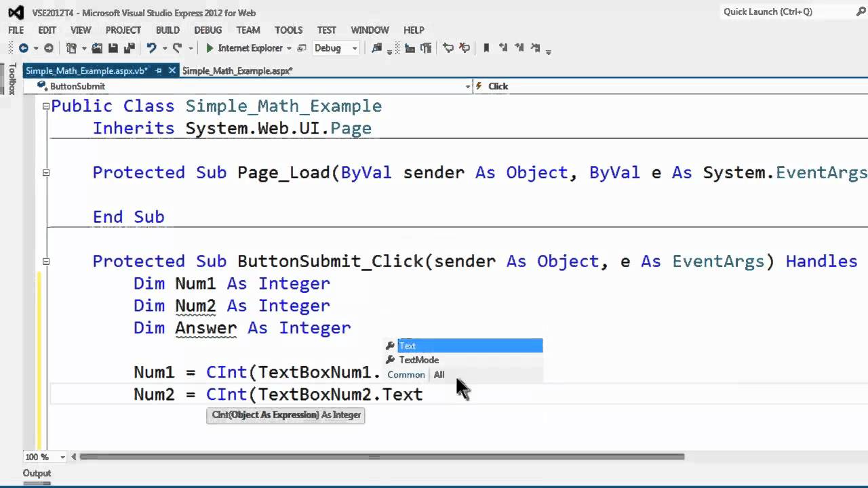Click the Navigate Backward arrow icon
Screen dimensions: 868x488
click(23, 48)
